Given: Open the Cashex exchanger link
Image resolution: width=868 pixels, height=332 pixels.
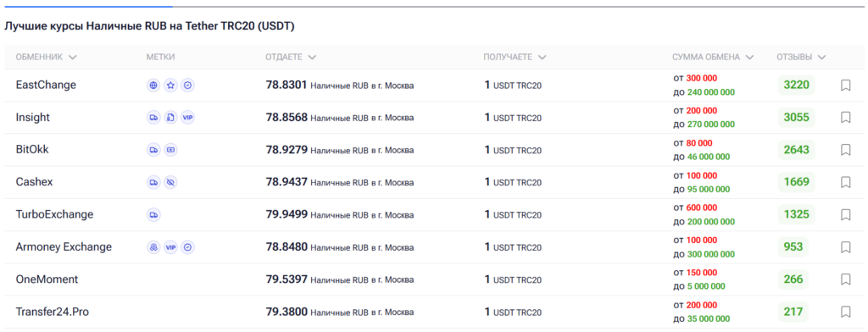Looking at the screenshot, I should tap(34, 182).
